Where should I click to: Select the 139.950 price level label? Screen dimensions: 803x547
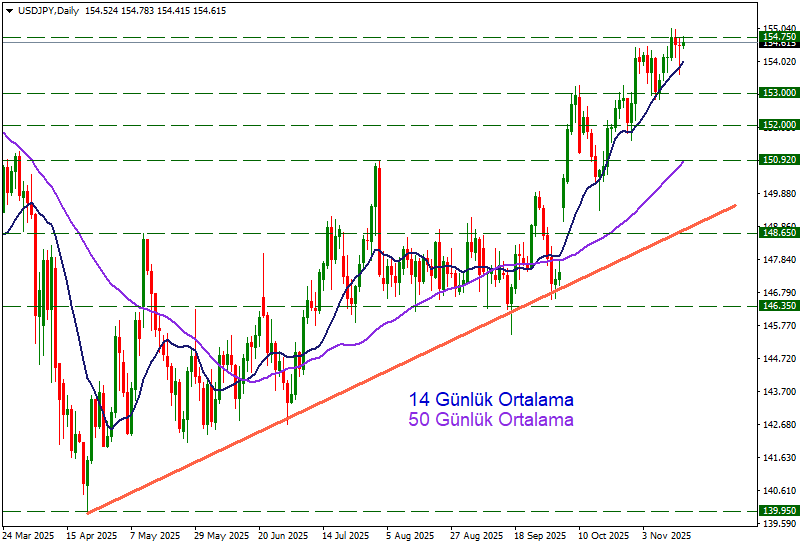779,511
